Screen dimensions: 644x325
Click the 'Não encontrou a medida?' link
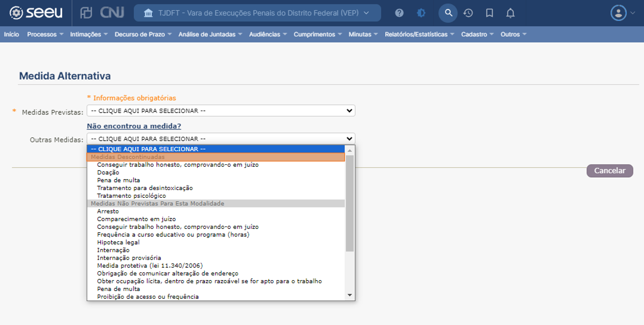(134, 126)
